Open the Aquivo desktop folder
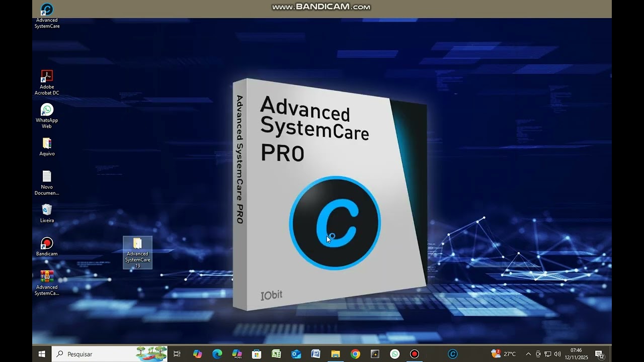Screen dimensions: 644x362 point(47,147)
